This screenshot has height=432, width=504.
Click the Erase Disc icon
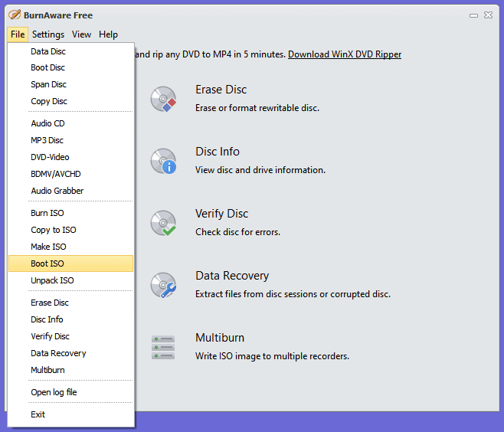tap(163, 99)
